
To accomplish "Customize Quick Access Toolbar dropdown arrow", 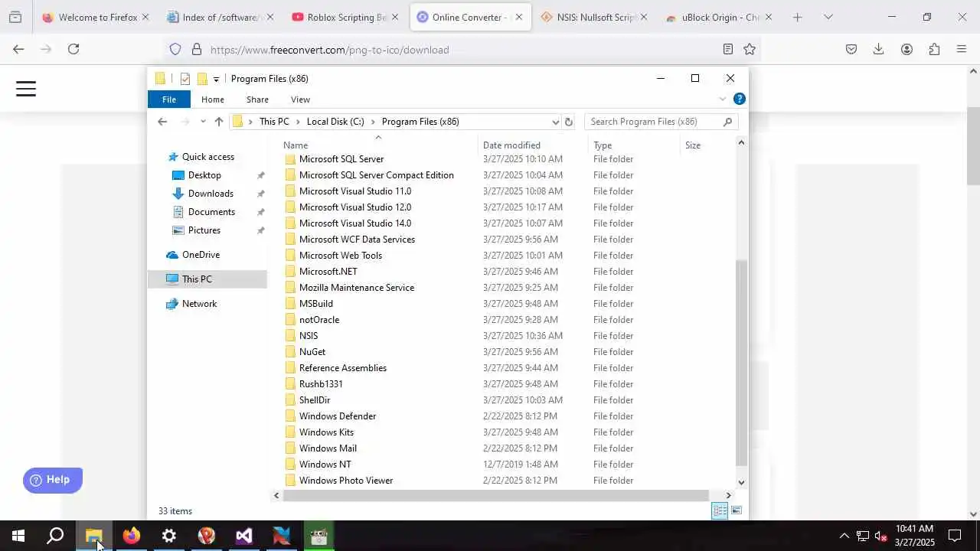I will pyautogui.click(x=216, y=79).
